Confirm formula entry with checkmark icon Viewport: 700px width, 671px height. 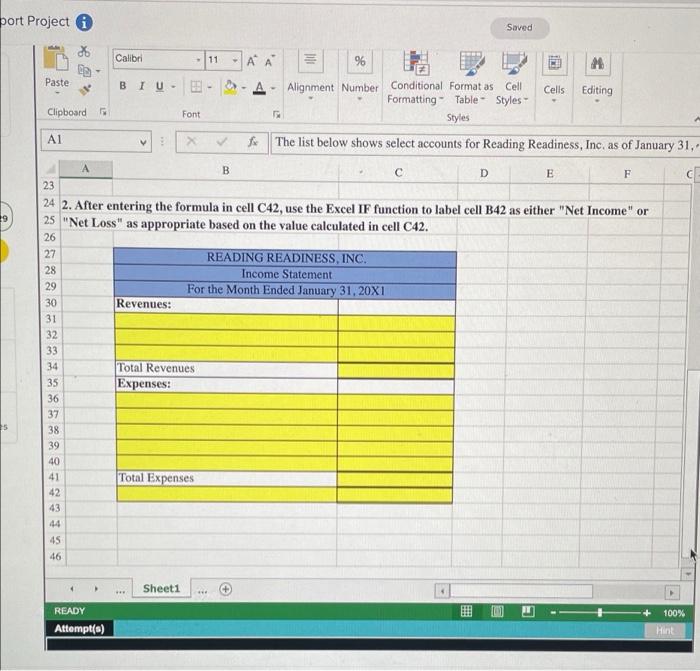pyautogui.click(x=221, y=142)
